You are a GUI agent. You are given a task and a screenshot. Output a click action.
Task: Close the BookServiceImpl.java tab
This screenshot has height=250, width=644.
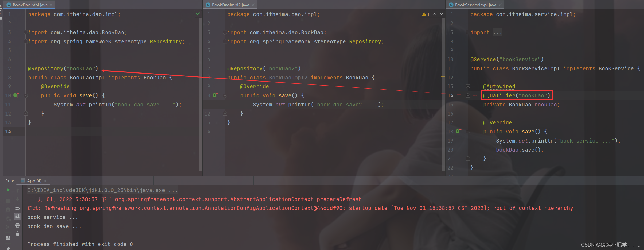pos(500,5)
